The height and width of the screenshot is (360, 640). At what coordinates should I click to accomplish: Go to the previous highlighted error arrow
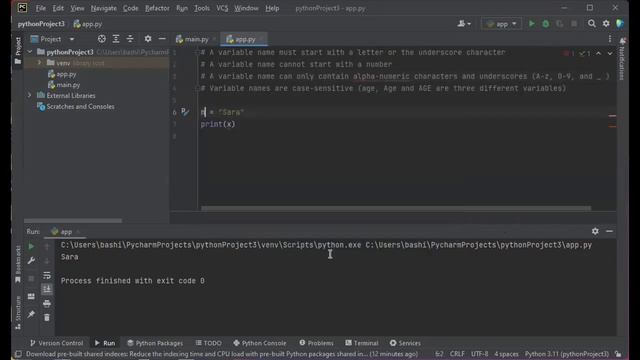[x=598, y=53]
